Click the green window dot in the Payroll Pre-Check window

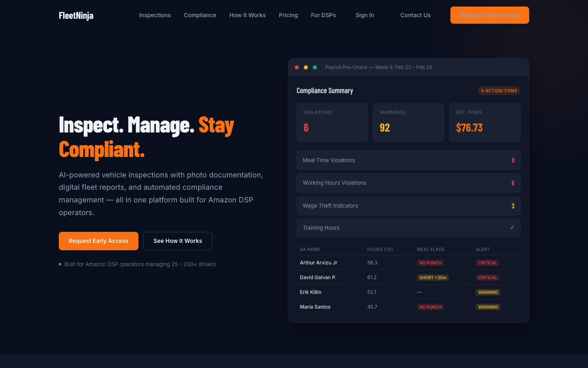click(315, 67)
